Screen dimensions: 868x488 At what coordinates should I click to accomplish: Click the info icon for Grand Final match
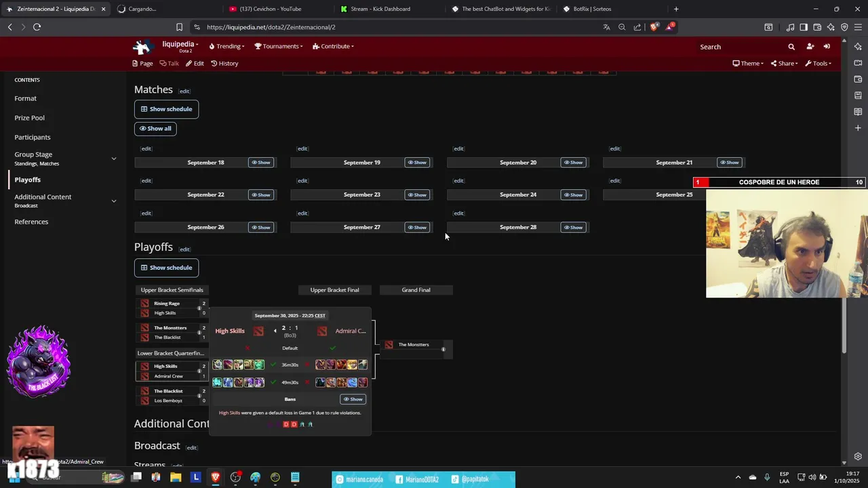(x=443, y=350)
